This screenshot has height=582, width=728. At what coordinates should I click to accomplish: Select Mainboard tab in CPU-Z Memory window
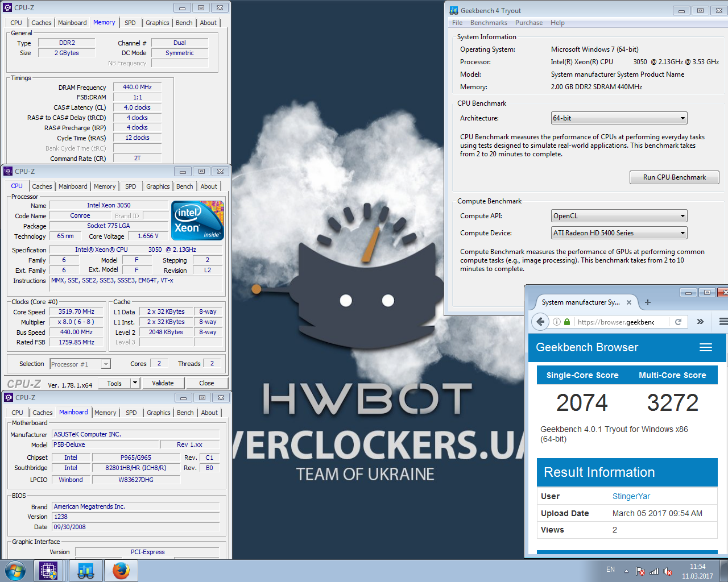(72, 23)
